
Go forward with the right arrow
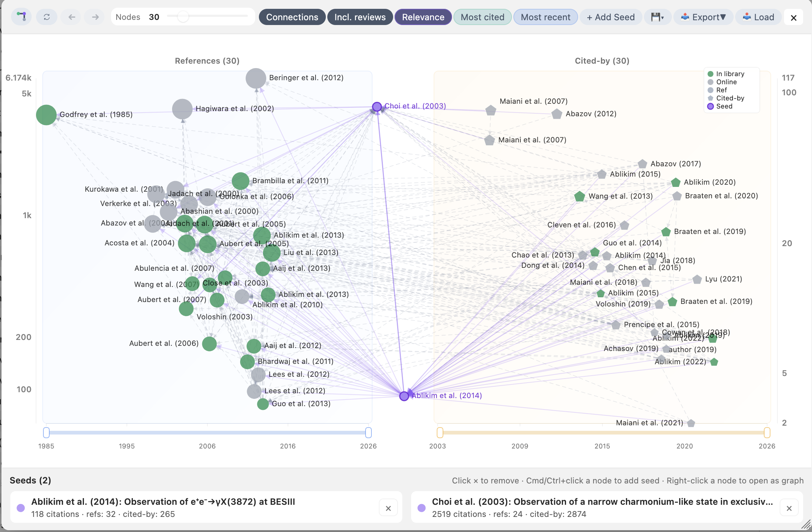[x=95, y=17]
